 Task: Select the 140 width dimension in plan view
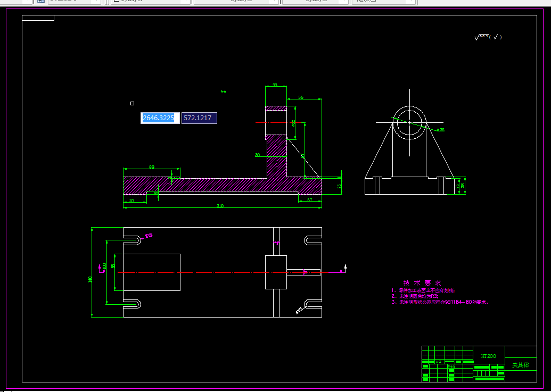point(90,279)
